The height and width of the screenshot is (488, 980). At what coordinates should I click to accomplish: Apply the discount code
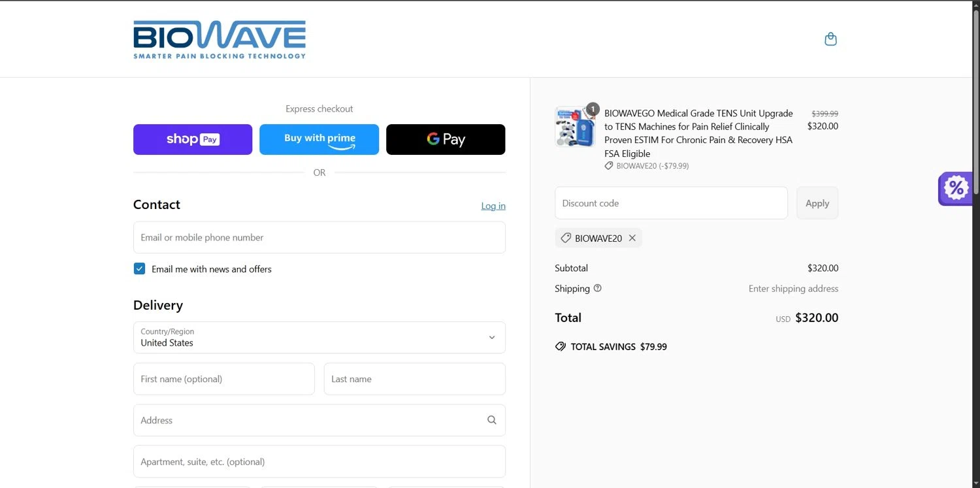(x=817, y=203)
